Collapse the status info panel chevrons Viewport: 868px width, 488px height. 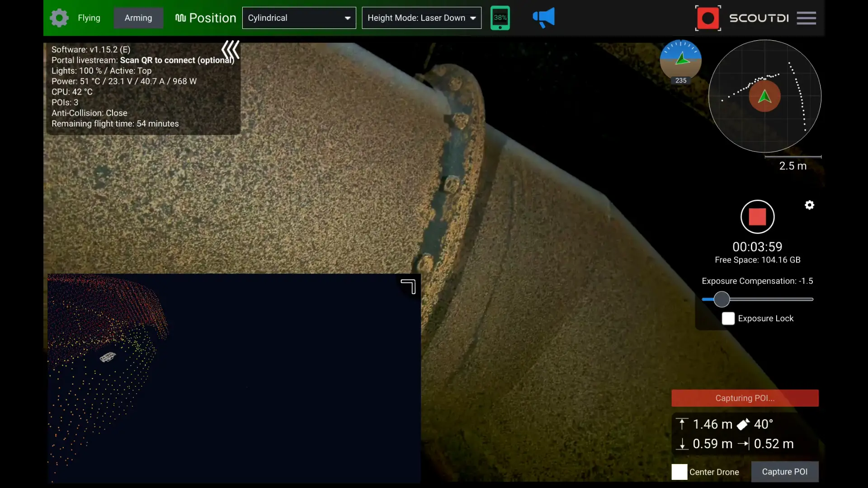click(x=230, y=50)
